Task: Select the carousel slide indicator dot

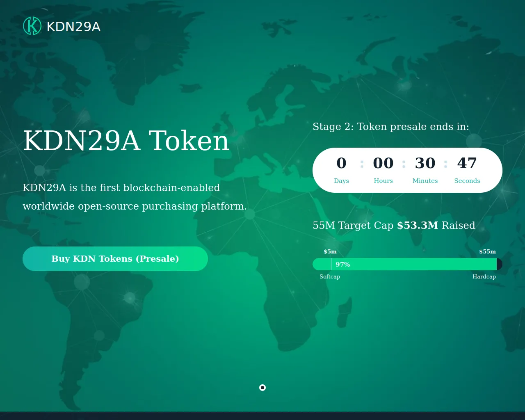Action: pos(262,388)
